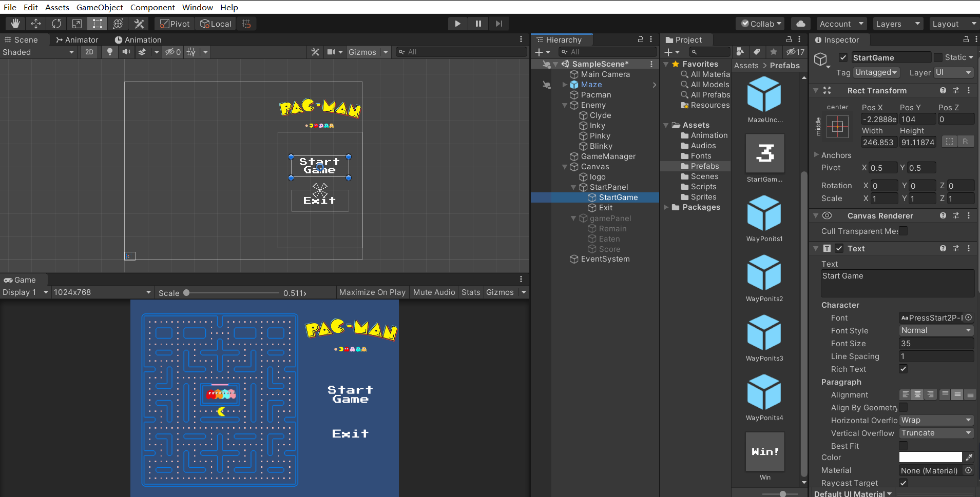Select the Transform tool
The image size is (980, 497).
click(118, 24)
